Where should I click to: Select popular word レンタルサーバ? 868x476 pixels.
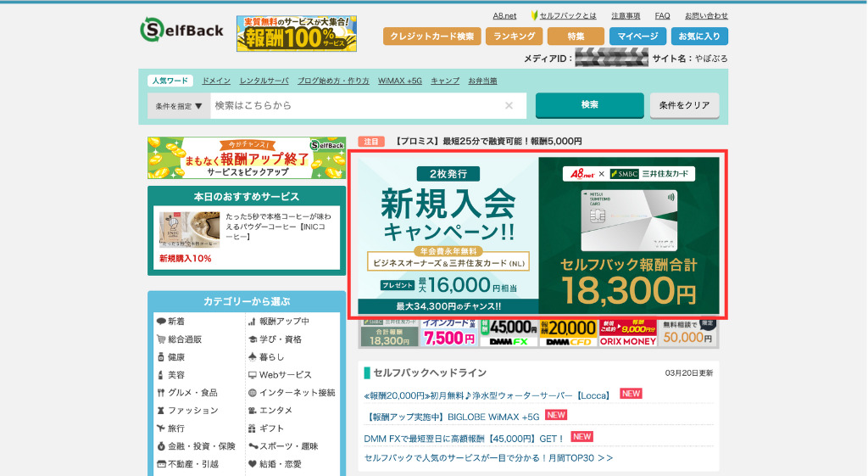pyautogui.click(x=264, y=81)
